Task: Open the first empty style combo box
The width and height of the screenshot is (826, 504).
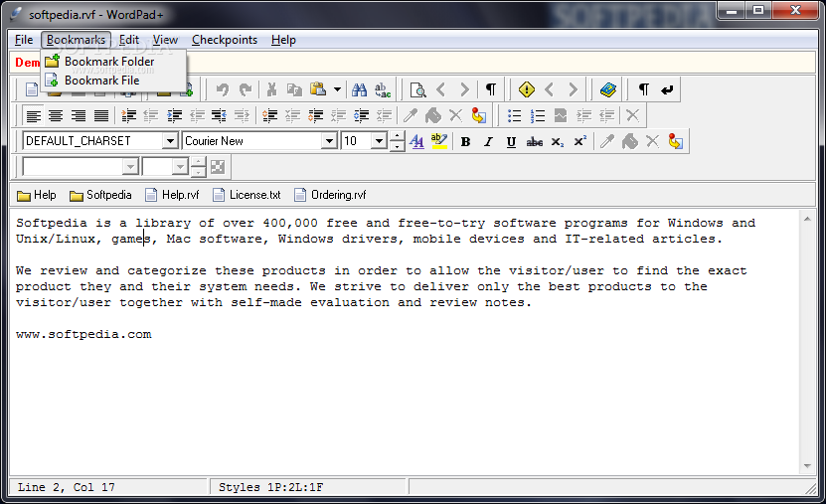Action: tap(81, 167)
